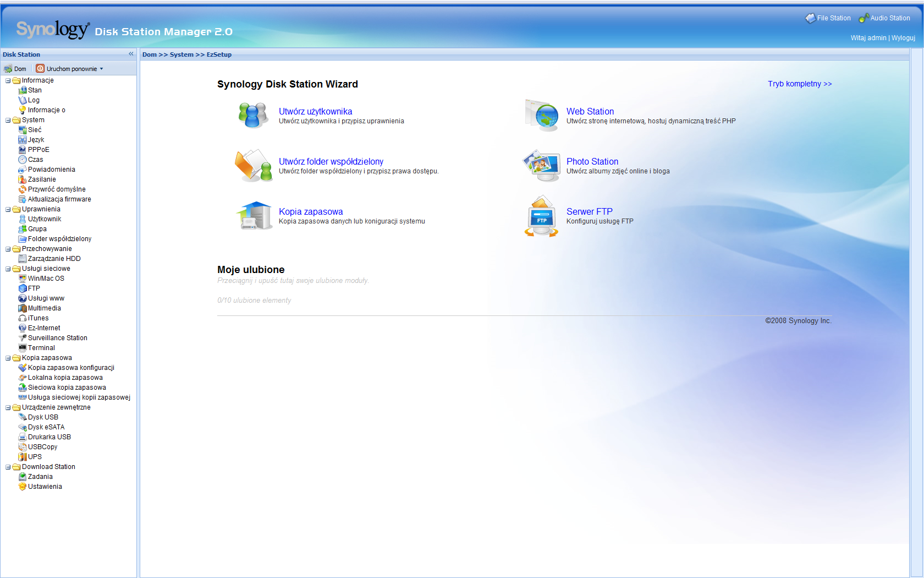Click the Log icon in sidebar
This screenshot has height=578, width=924.
[x=23, y=100]
